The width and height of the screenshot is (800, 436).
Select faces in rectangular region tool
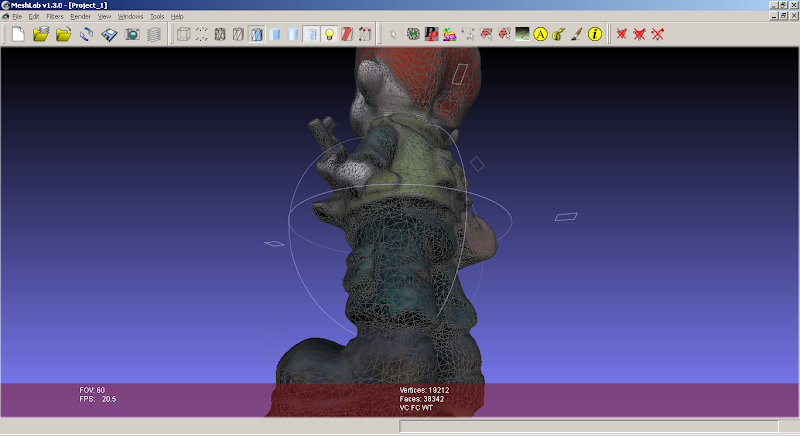coord(486,34)
